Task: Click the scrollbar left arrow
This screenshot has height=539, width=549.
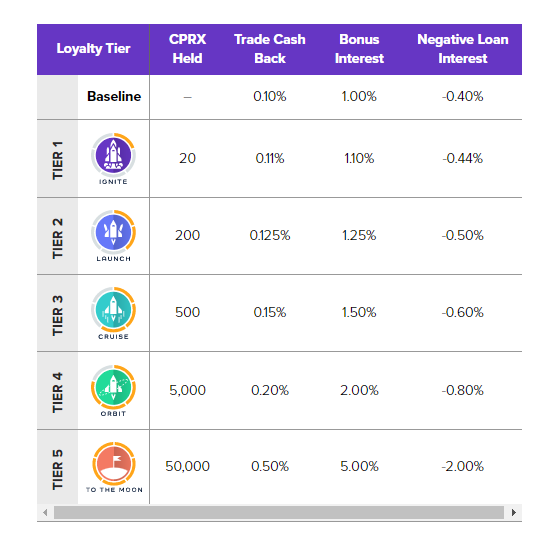Action: 45,512
